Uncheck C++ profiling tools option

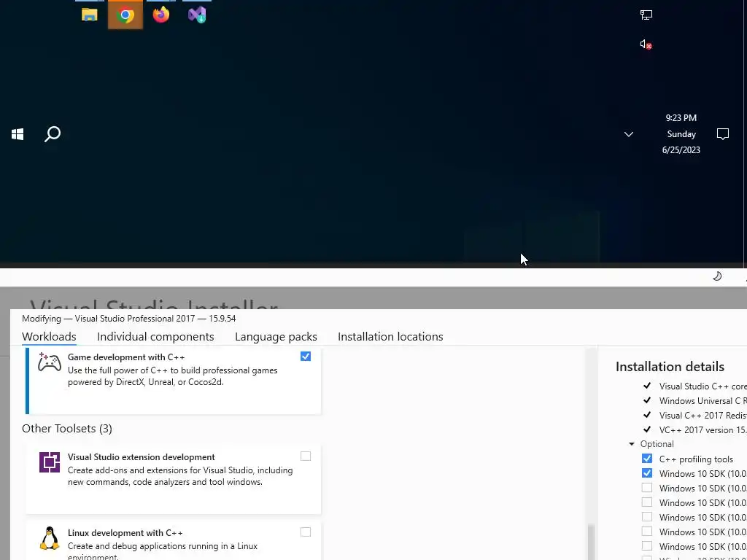tap(646, 459)
